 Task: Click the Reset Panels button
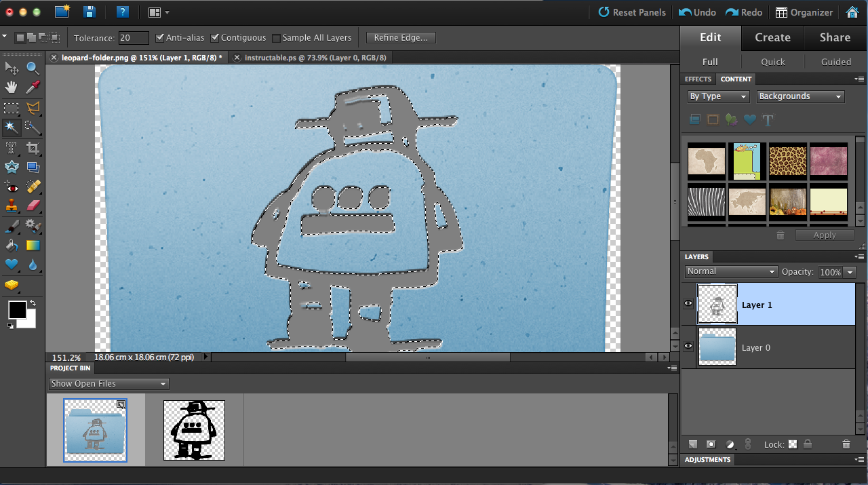[x=632, y=12]
